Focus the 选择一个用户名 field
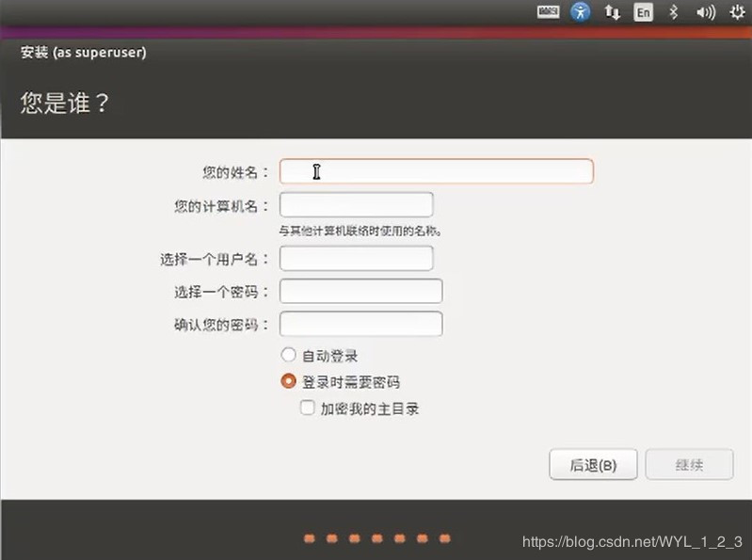 pyautogui.click(x=357, y=259)
